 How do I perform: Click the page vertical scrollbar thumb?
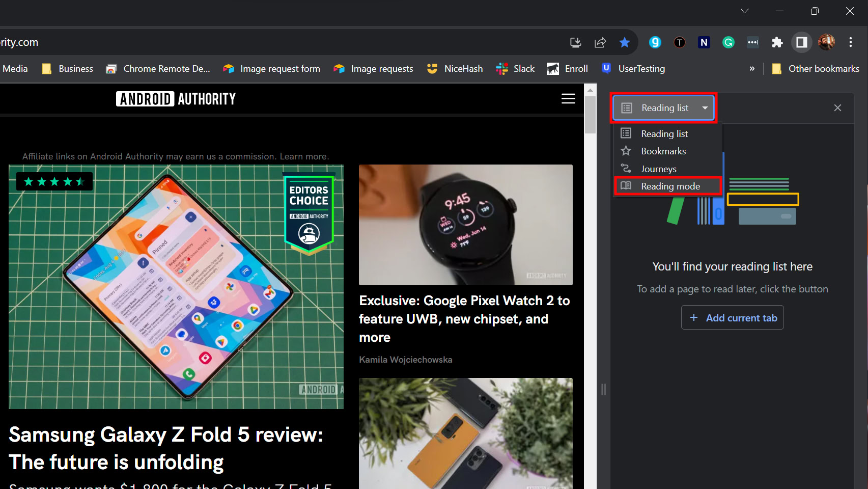click(x=590, y=115)
